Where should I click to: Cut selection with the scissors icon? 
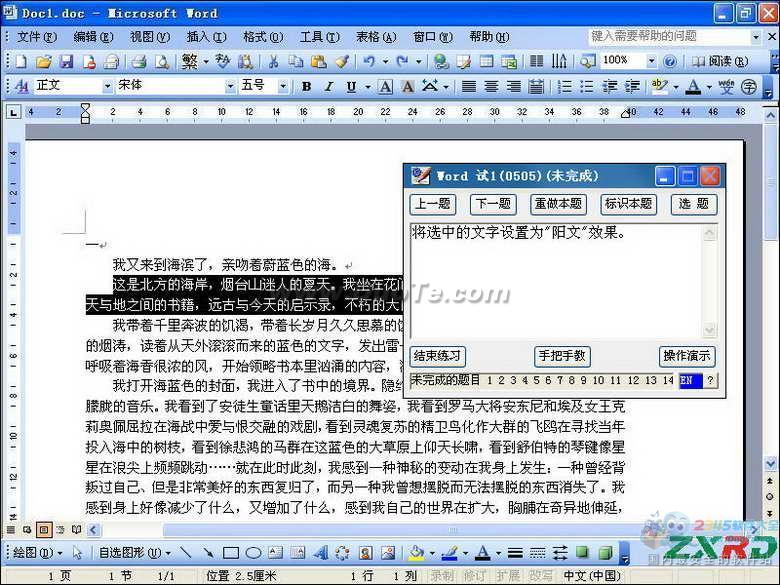click(273, 61)
